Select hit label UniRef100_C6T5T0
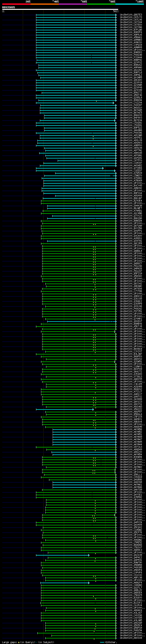Image resolution: width=146 pixels, height=644 pixels. coord(131,161)
